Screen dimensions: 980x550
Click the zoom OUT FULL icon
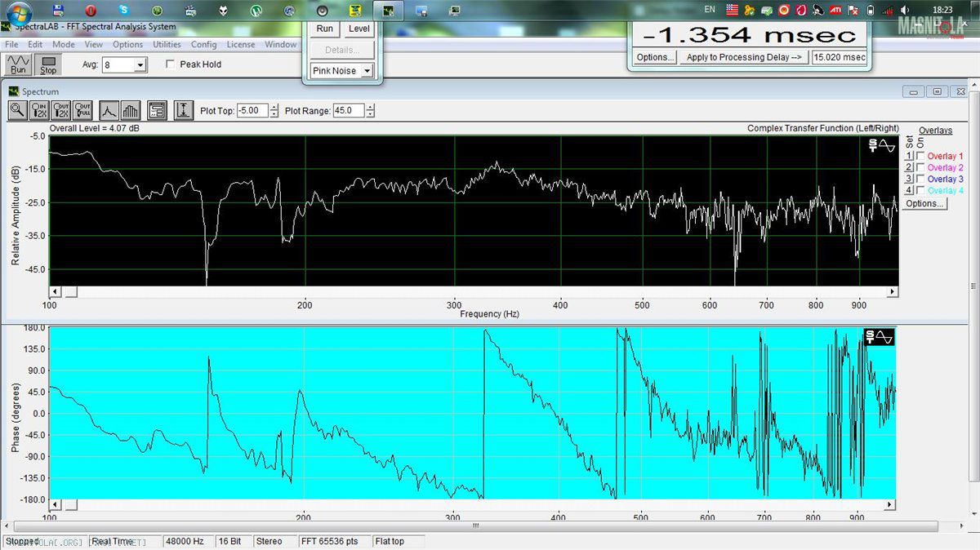82,111
